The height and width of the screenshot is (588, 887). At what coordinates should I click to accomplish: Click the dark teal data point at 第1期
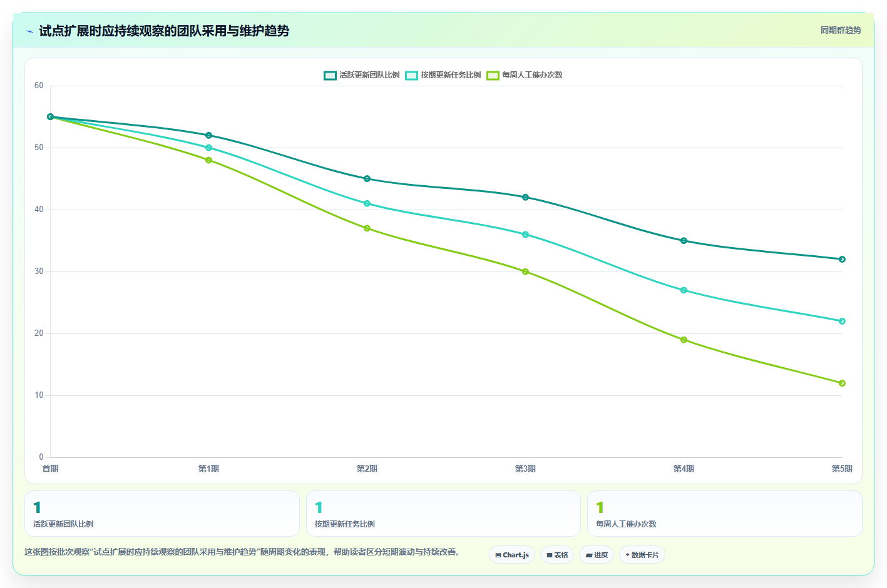pos(209,135)
